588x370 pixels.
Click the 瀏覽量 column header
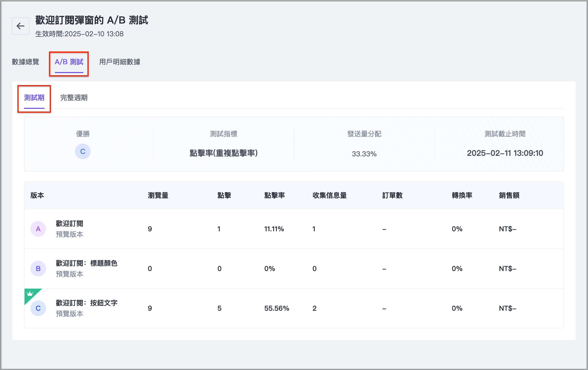click(x=158, y=196)
